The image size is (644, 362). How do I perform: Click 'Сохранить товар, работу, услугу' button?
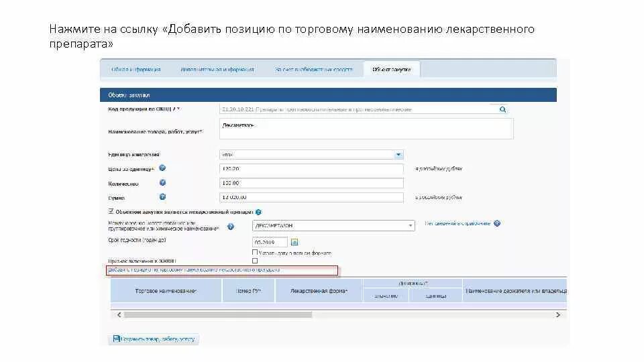(x=154, y=339)
